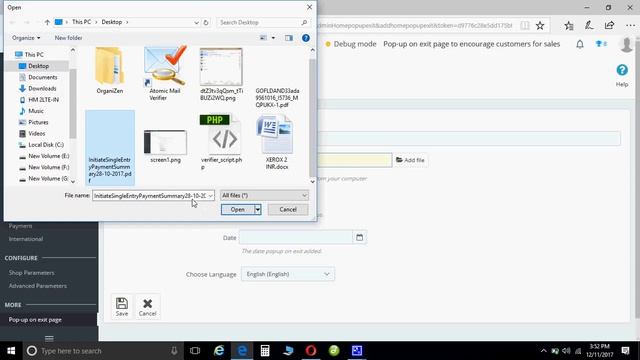Select Pictures in the navigation tree
The height and width of the screenshot is (360, 640).
point(38,122)
